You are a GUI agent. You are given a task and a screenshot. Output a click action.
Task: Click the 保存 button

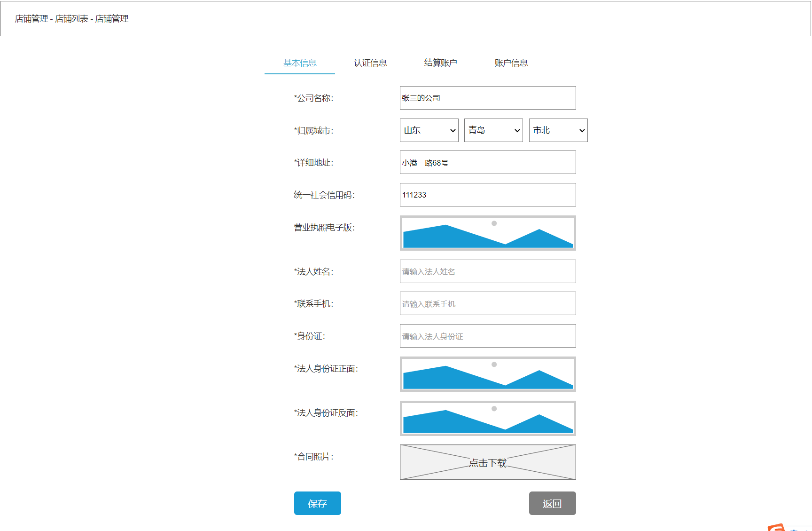pos(318,503)
